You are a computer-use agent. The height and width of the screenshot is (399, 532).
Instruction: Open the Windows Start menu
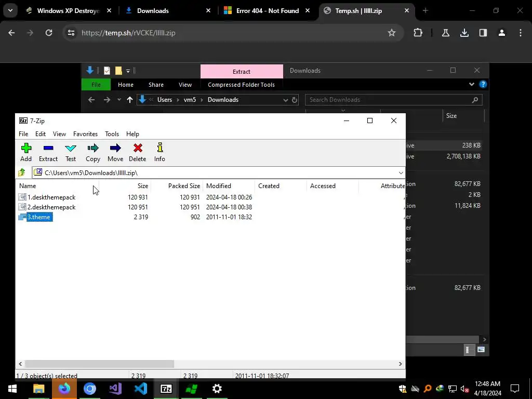point(12,389)
